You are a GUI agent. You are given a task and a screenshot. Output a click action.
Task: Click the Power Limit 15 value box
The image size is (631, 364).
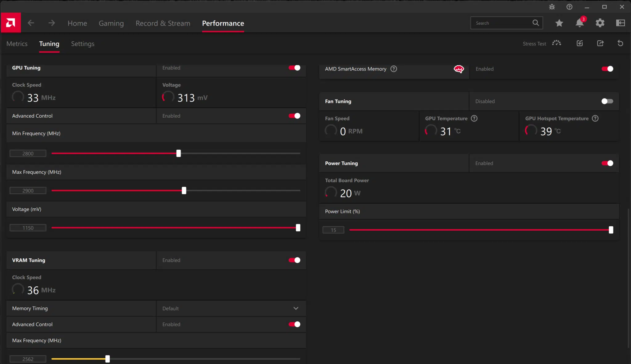333,230
